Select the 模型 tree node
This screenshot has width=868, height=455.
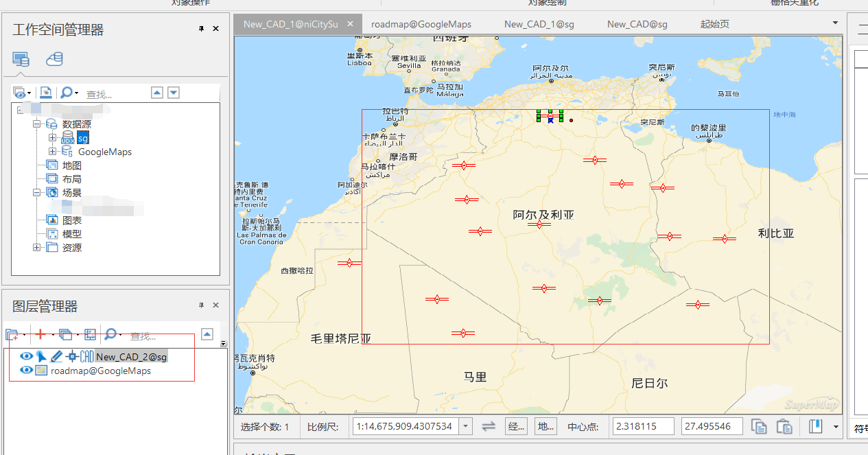[x=72, y=234]
